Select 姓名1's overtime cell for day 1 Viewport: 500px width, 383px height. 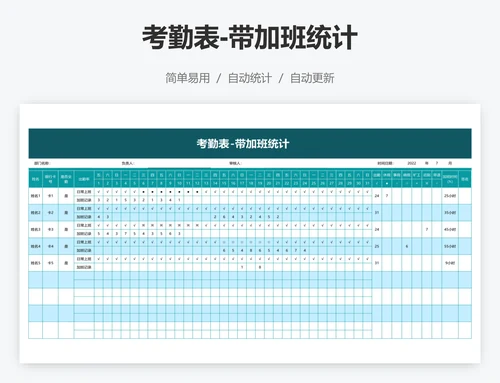point(99,200)
